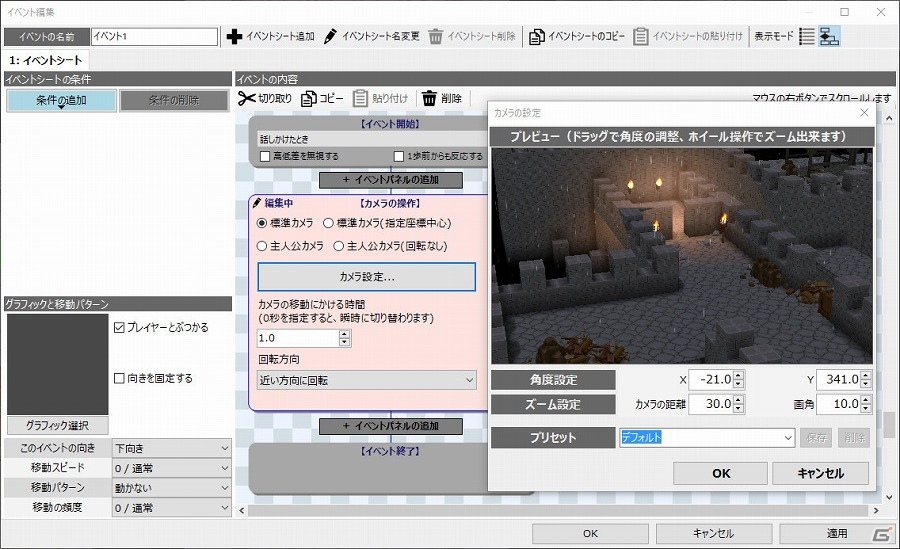Viewport: 900px width, 549px height.
Task: Select 主人公カメラ(回転なし) radio button
Action: coord(339,246)
